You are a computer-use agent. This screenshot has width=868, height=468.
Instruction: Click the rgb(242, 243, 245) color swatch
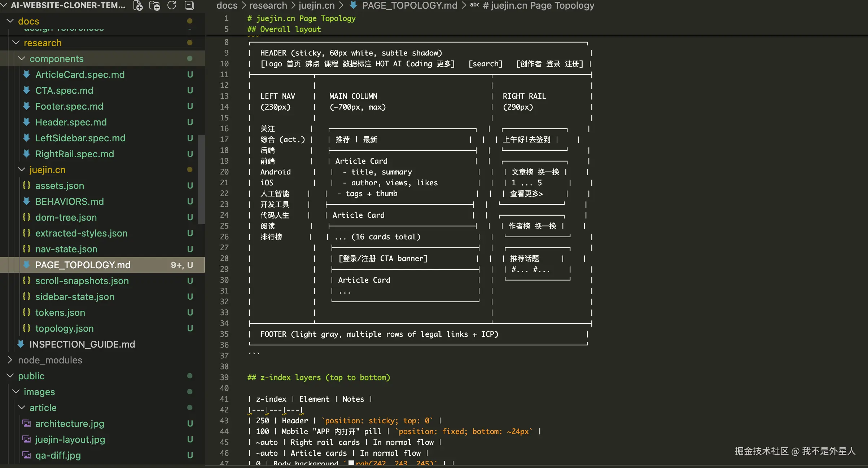351,463
